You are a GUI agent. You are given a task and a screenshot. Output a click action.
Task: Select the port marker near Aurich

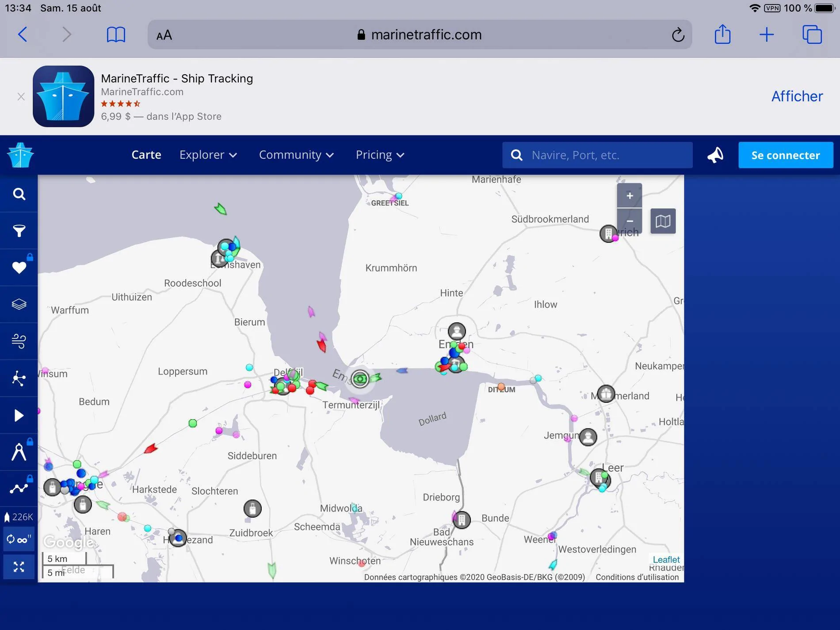click(608, 233)
